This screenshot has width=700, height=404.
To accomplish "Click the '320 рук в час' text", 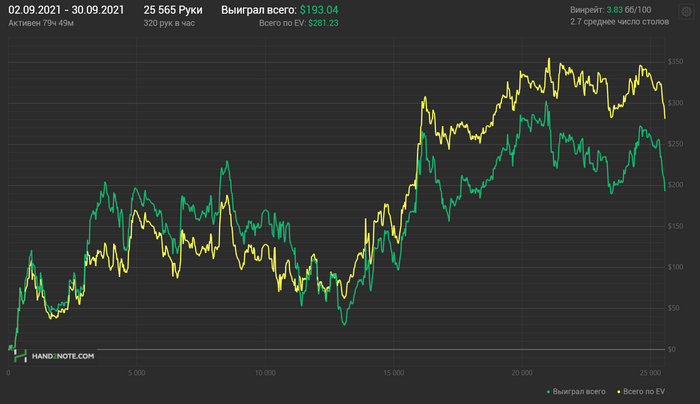I will [169, 23].
